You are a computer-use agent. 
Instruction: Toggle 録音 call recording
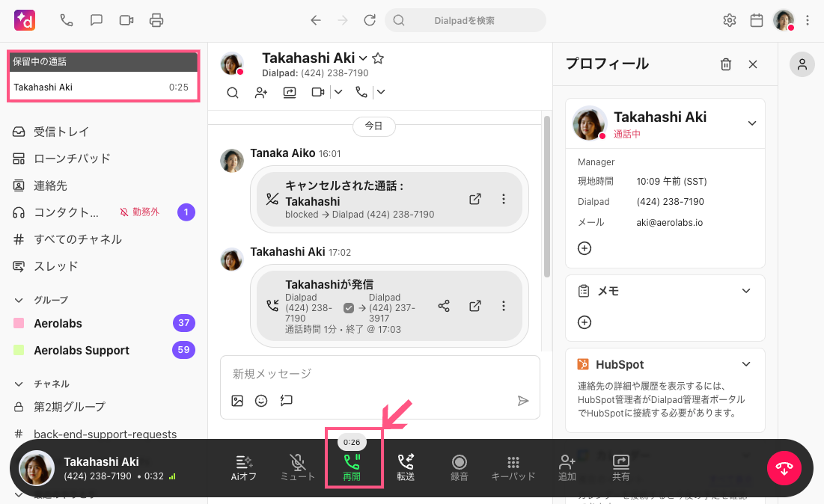(460, 468)
